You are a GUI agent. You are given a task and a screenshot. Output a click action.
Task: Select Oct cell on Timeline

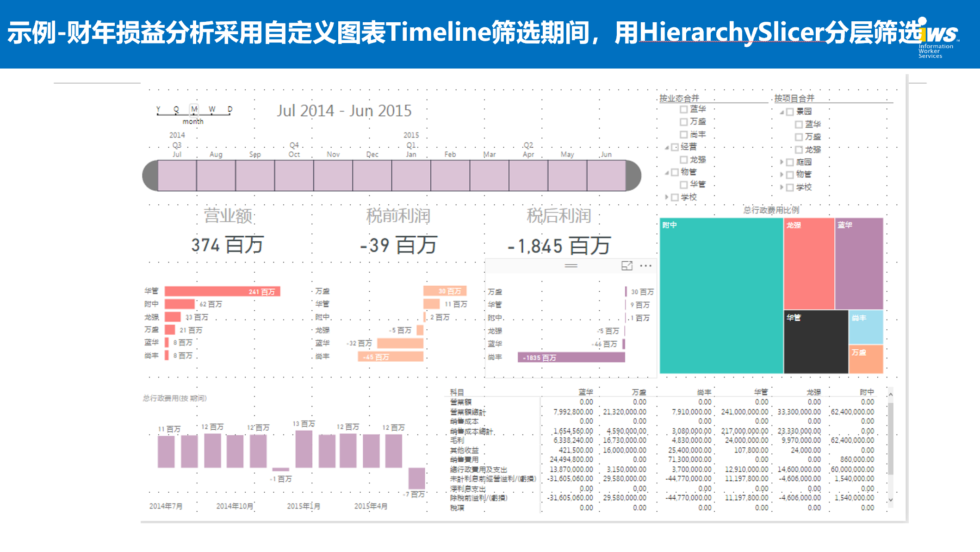(294, 176)
